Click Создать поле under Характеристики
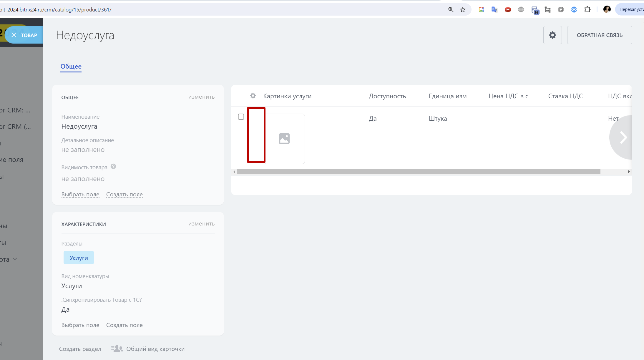Image resolution: width=644 pixels, height=360 pixels. tap(124, 325)
